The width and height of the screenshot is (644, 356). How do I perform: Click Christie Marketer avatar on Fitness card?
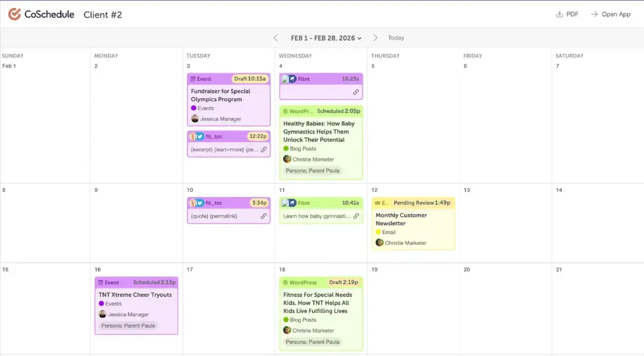287,330
